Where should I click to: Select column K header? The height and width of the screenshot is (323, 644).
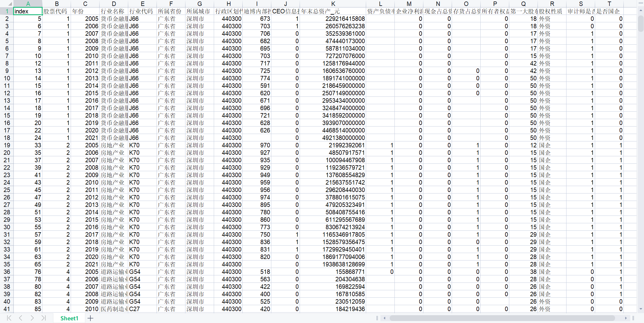pyautogui.click(x=333, y=4)
